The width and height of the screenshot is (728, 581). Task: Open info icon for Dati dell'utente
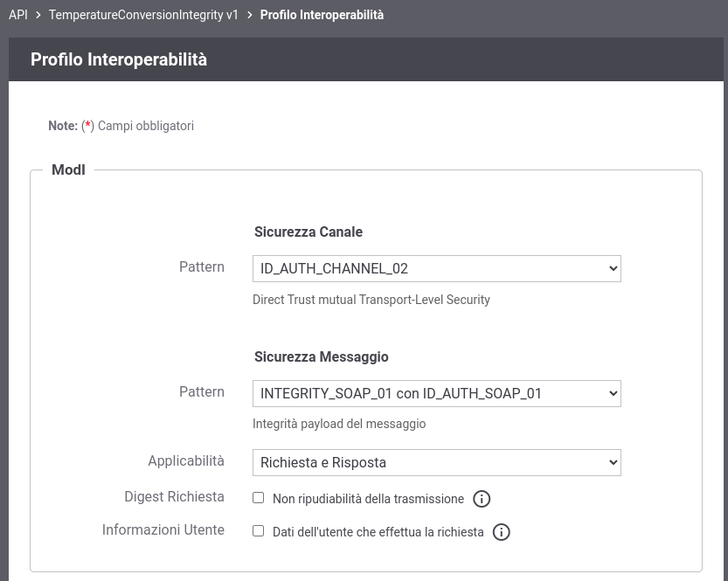point(501,532)
